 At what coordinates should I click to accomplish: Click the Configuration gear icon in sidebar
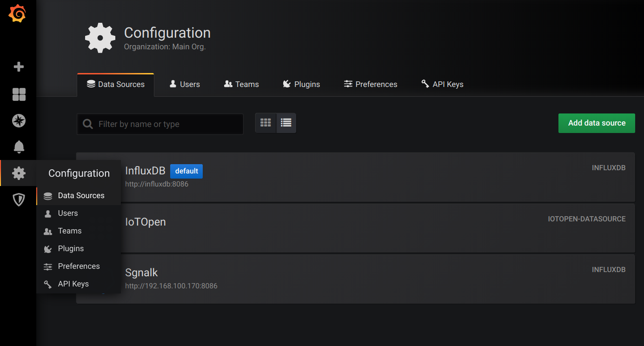click(x=19, y=173)
